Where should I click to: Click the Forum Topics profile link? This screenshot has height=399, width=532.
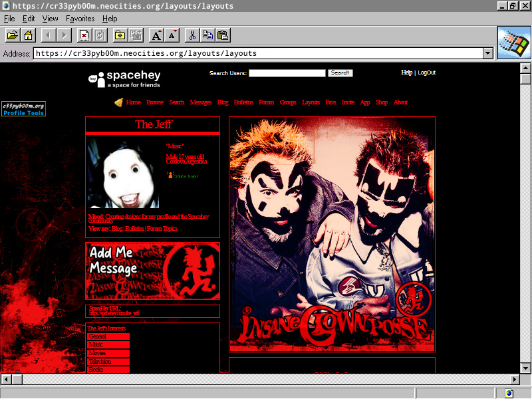[x=162, y=229]
